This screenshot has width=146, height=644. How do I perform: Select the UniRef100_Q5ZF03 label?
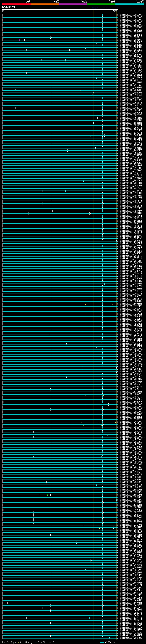(x=131, y=55)
